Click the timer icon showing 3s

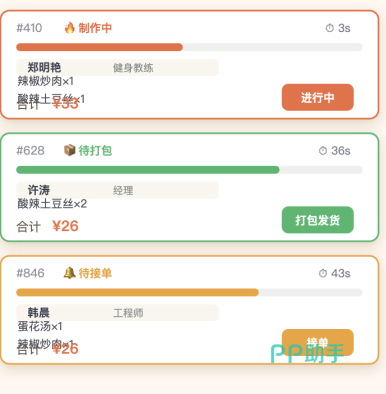[x=329, y=28]
